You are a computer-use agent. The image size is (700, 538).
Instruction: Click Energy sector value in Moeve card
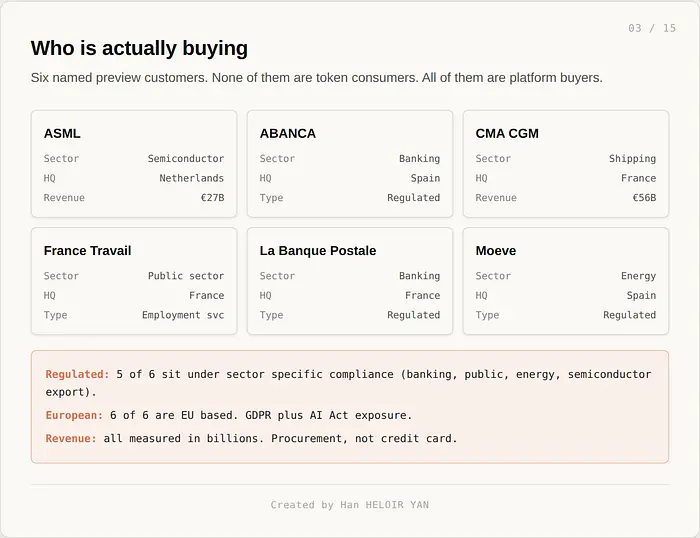pyautogui.click(x=638, y=276)
